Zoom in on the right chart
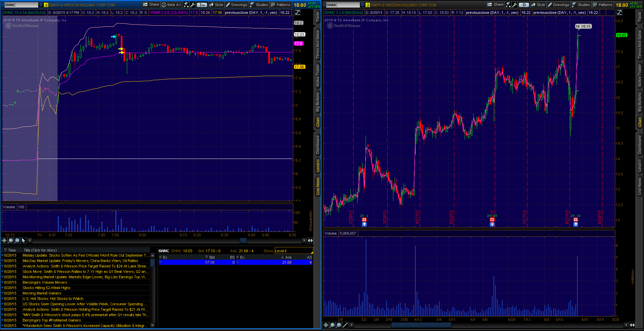Screen dimensions: 644x331 pyautogui.click(x=332, y=325)
